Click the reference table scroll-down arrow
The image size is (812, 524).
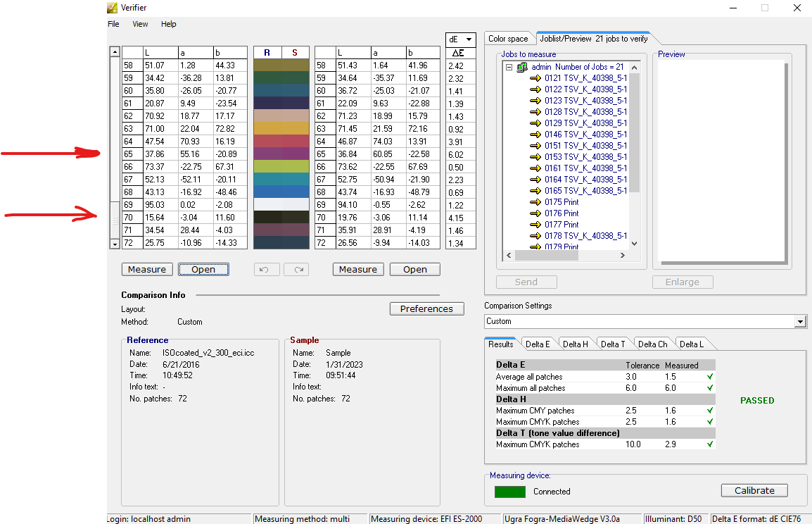[115, 244]
